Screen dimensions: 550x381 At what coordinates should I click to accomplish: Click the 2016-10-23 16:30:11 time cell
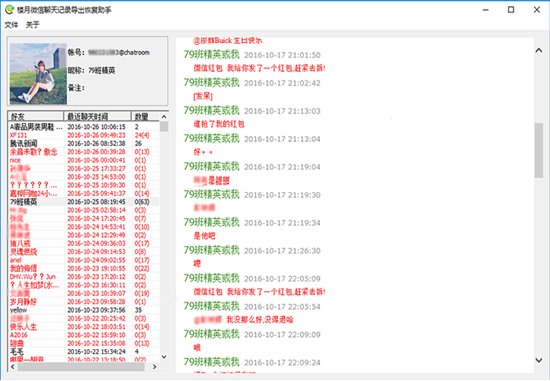tap(96, 285)
